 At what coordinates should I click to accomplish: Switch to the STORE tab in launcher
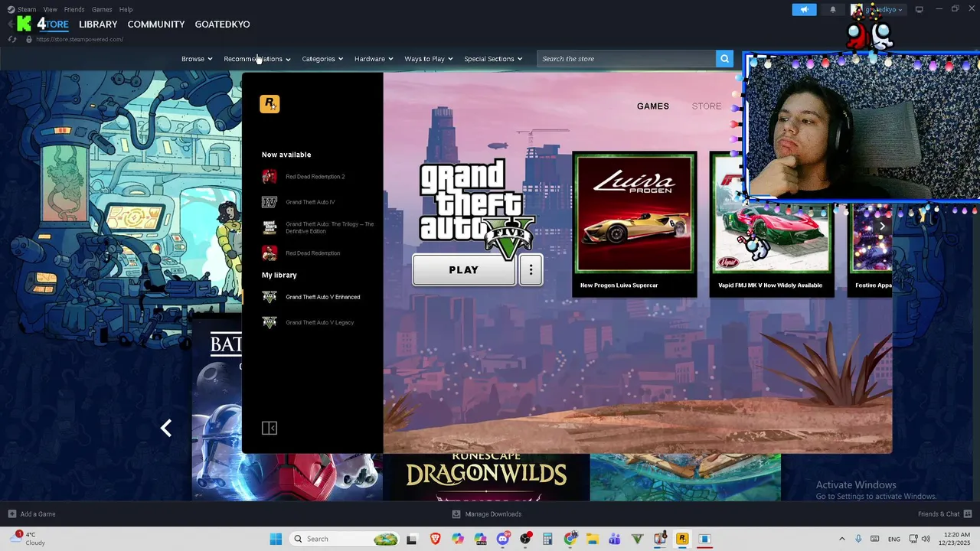(707, 106)
